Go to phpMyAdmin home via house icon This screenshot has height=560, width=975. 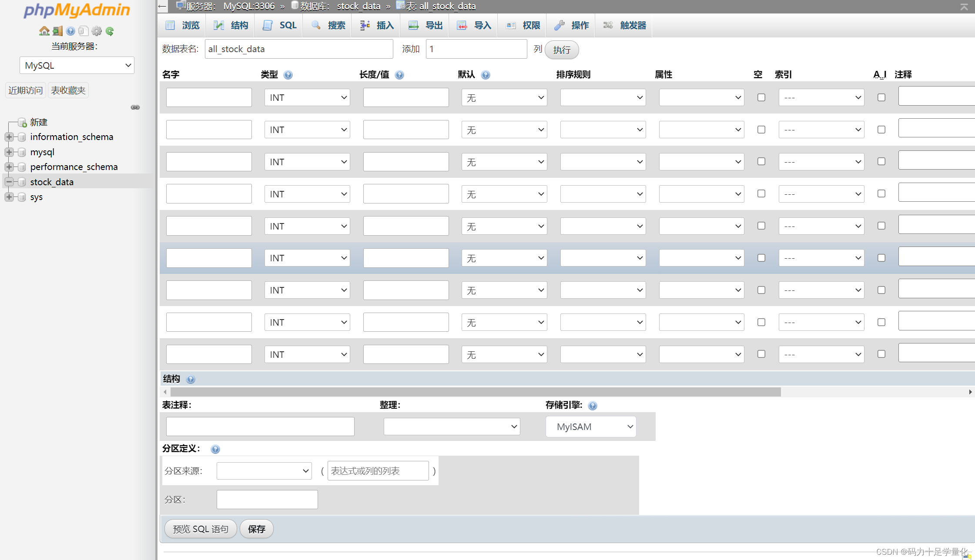pos(44,31)
